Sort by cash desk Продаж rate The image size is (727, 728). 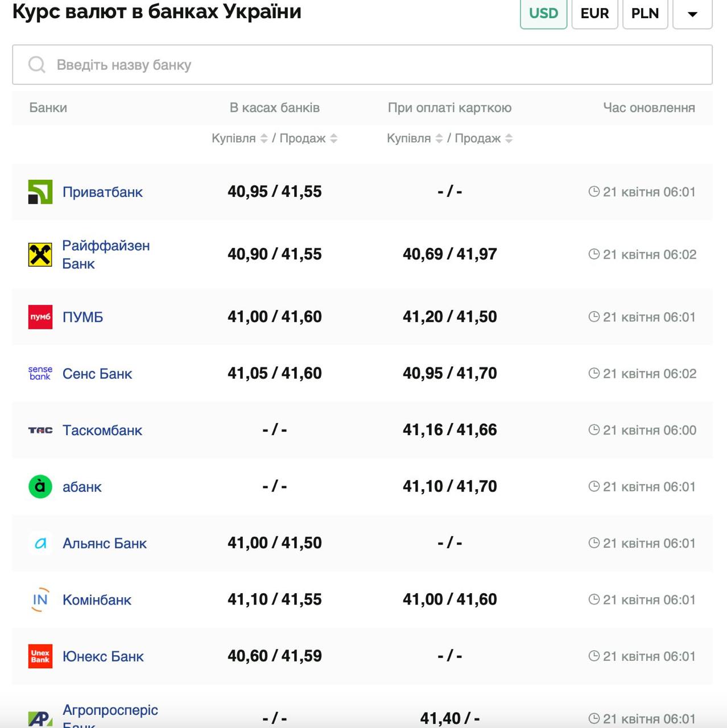[x=334, y=138]
